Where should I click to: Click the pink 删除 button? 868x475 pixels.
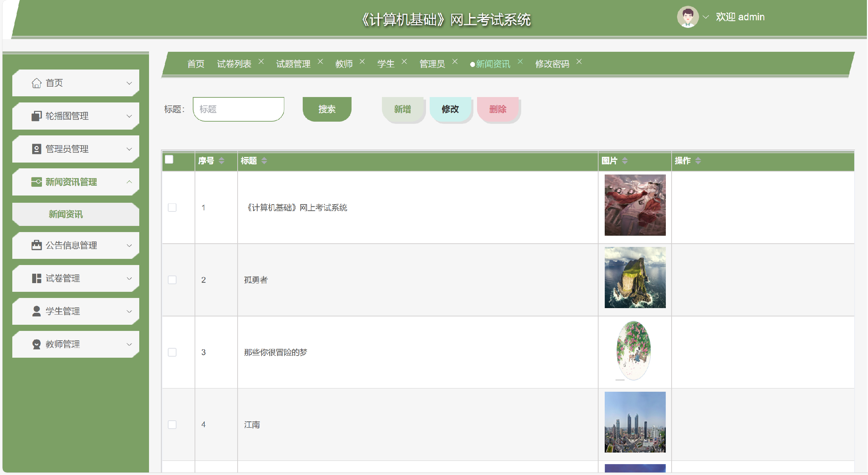click(x=498, y=109)
